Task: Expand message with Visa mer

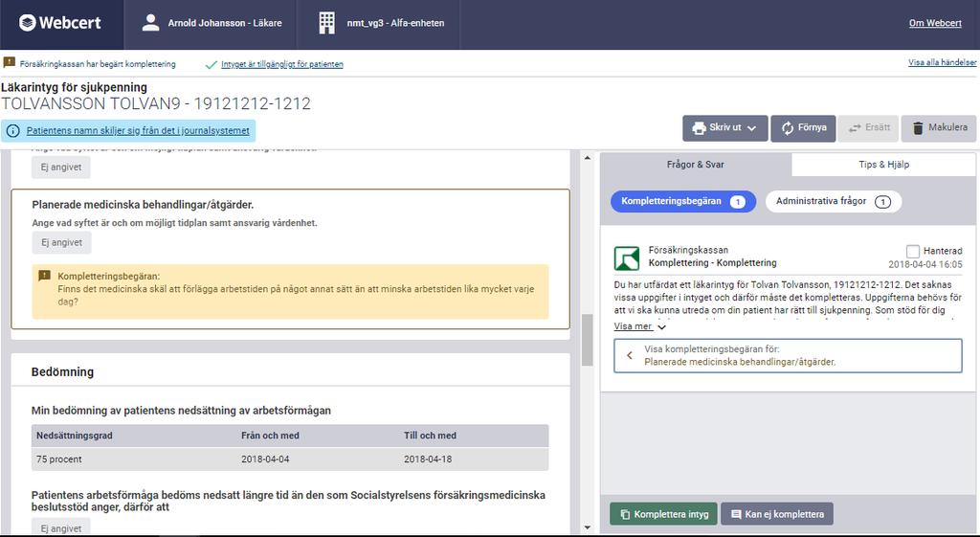Action: (x=640, y=326)
